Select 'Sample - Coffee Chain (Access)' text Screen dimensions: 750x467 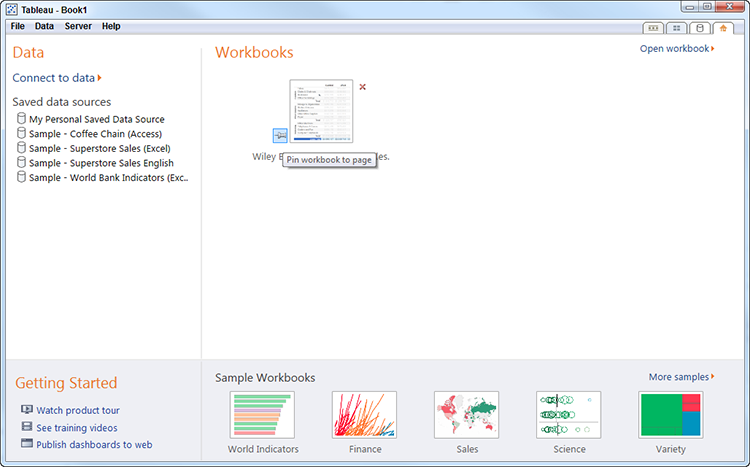(x=95, y=134)
